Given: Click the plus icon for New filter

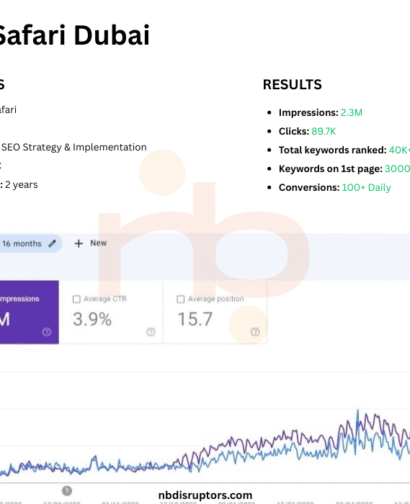Looking at the screenshot, I should [78, 243].
